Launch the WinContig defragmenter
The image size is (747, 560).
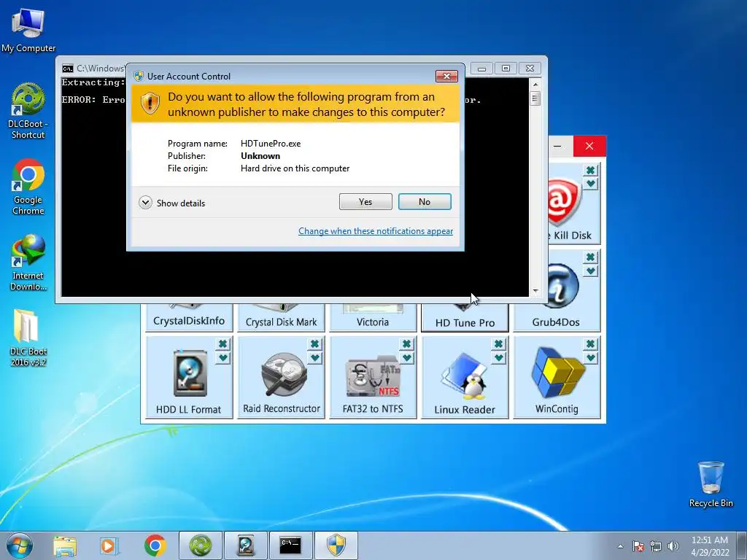(557, 378)
